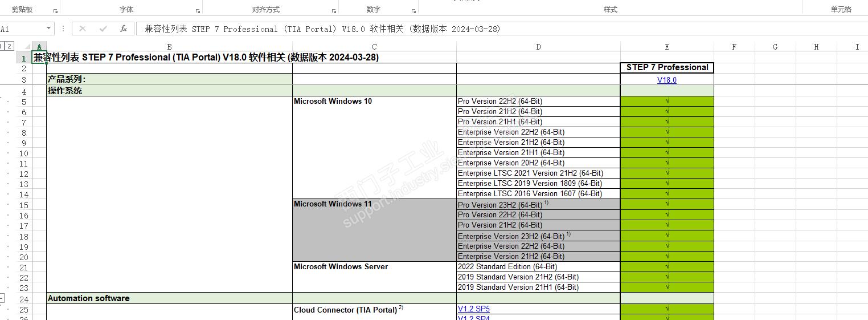Open the 对齐方式 alignment dialog launcher

(x=334, y=11)
